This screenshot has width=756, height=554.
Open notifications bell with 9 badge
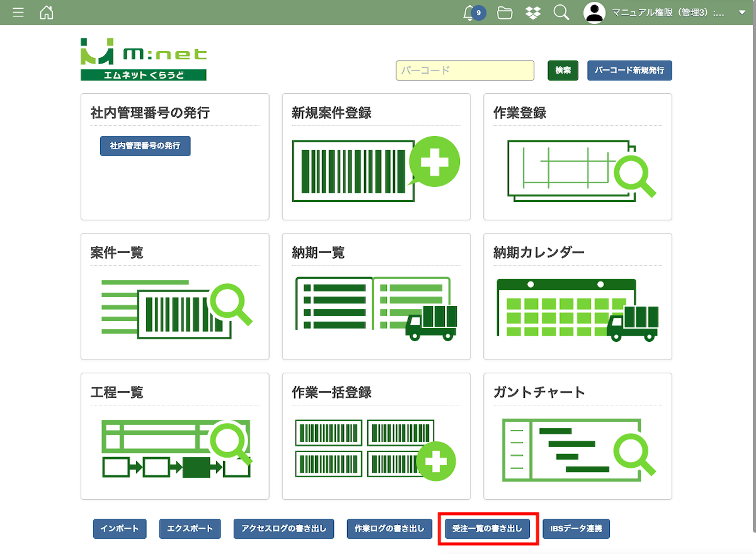471,13
